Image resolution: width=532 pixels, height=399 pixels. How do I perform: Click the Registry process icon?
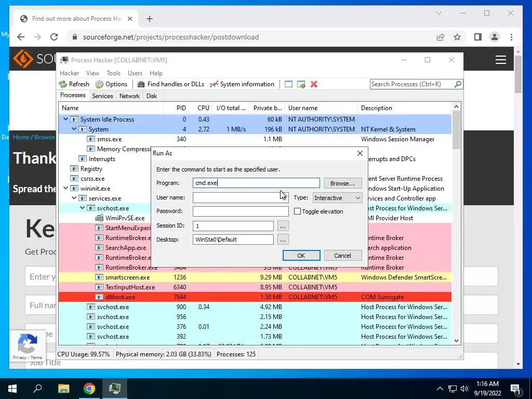tap(74, 169)
